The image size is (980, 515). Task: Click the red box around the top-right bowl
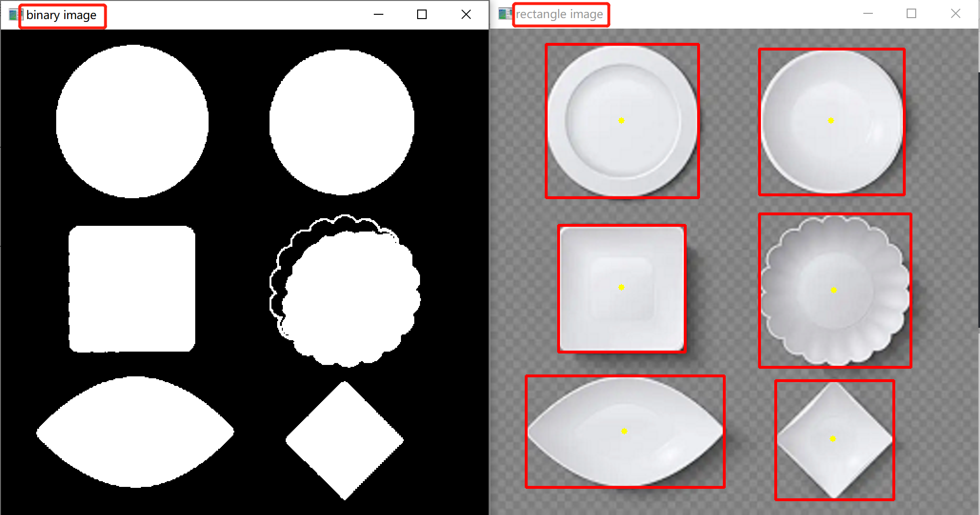click(x=831, y=49)
